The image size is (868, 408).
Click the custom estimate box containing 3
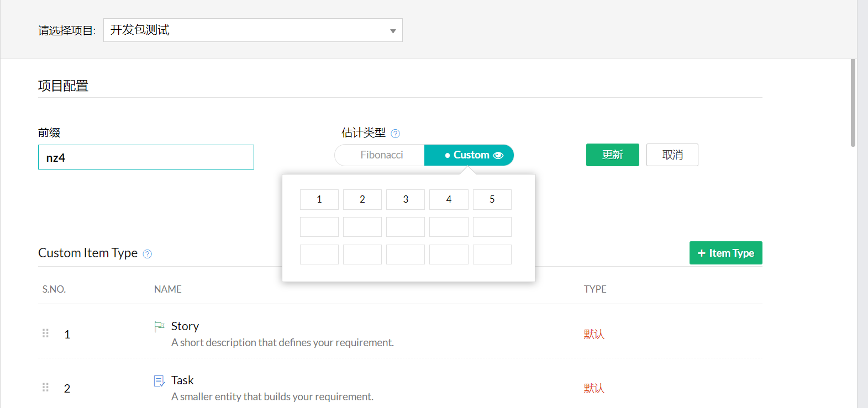[406, 199]
